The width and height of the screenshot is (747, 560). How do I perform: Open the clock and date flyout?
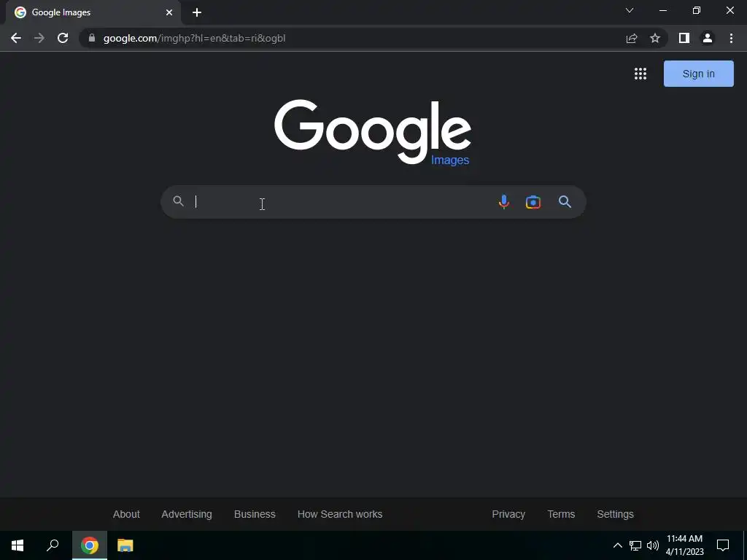[x=684, y=545]
